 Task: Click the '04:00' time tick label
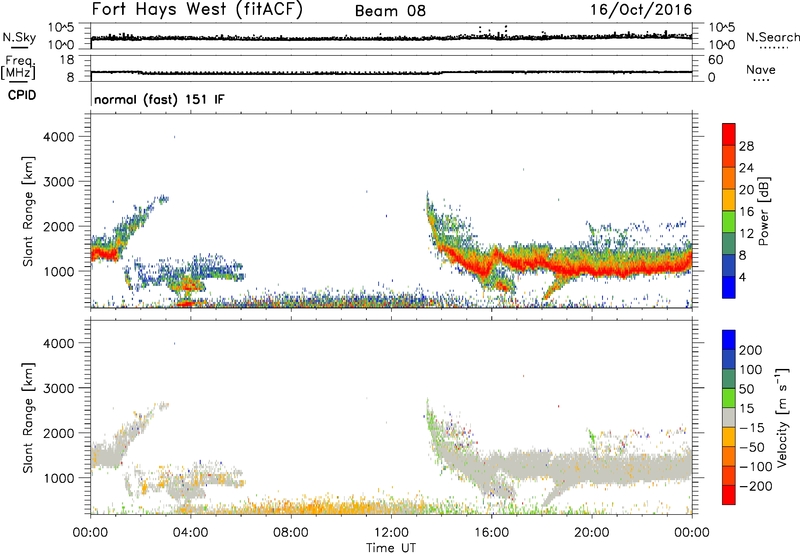coord(190,533)
